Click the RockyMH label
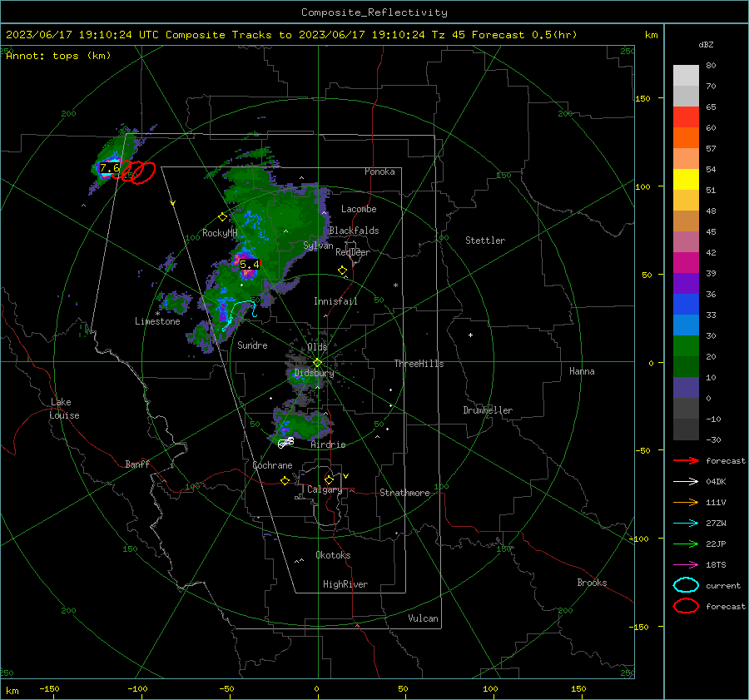Screen dimensions: 749x700 (220, 233)
